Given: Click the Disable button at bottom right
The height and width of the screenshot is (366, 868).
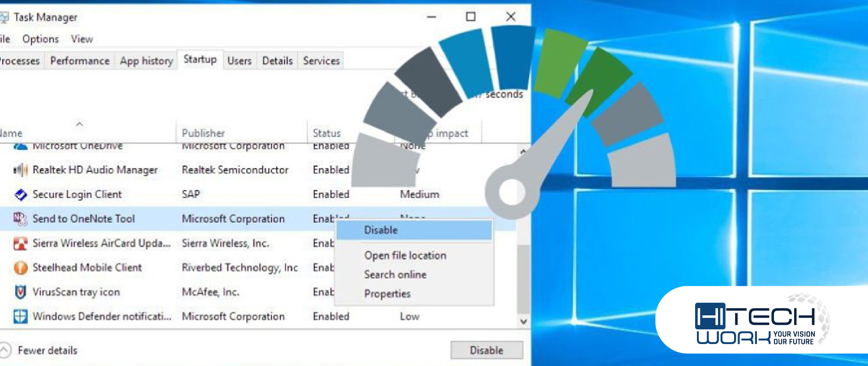Looking at the screenshot, I should point(487,350).
